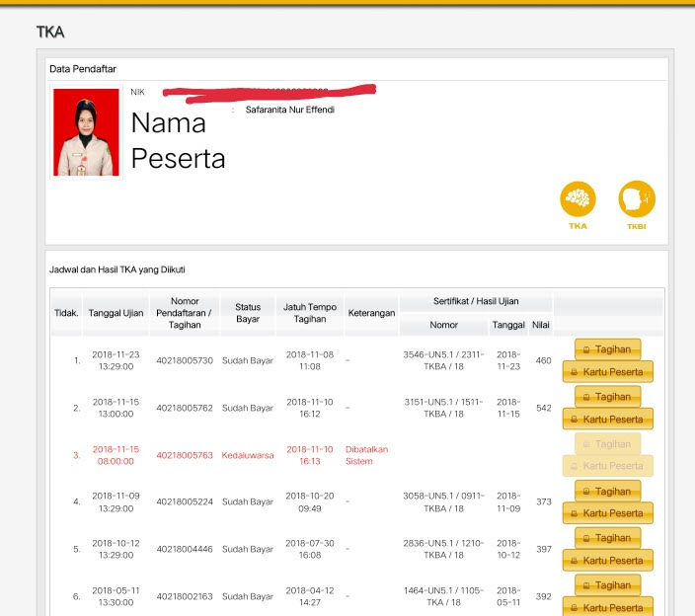This screenshot has width=695, height=616.
Task: Click certificate number 1464-UN5.1 / 1105-TKA / 18
Action: [x=443, y=596]
